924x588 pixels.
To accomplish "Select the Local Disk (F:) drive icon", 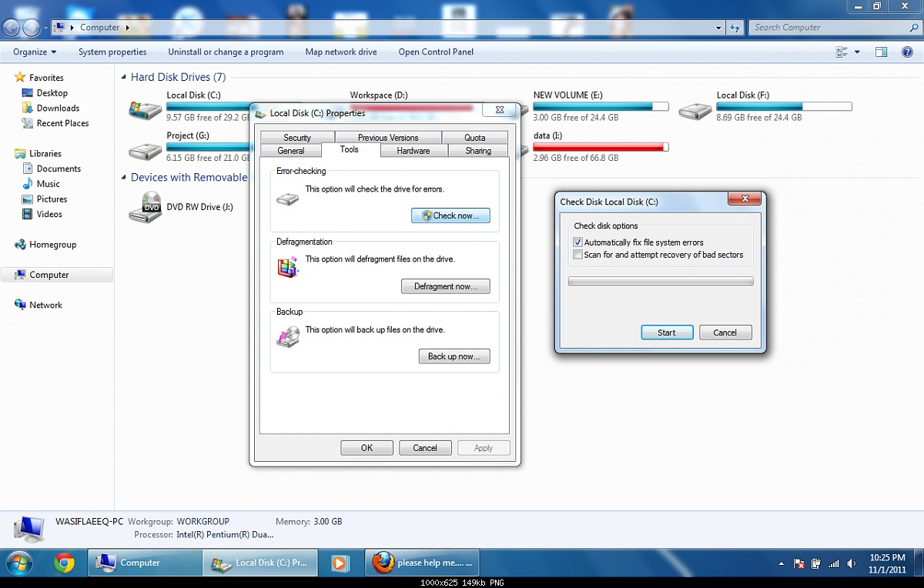I will (695, 110).
